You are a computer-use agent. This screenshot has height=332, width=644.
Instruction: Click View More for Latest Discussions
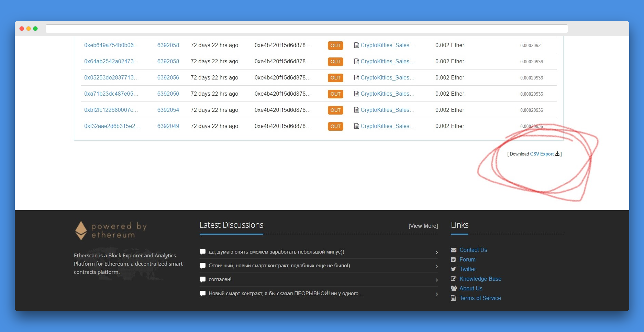(423, 226)
